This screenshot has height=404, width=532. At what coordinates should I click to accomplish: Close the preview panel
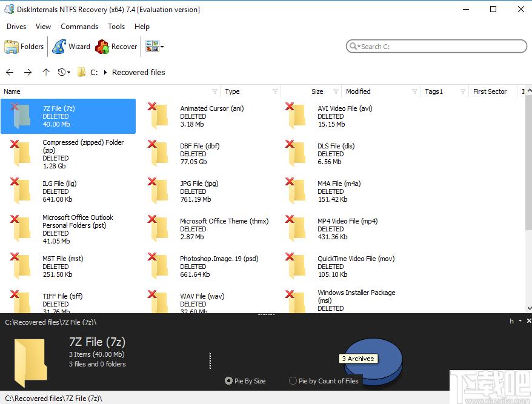[528, 320]
